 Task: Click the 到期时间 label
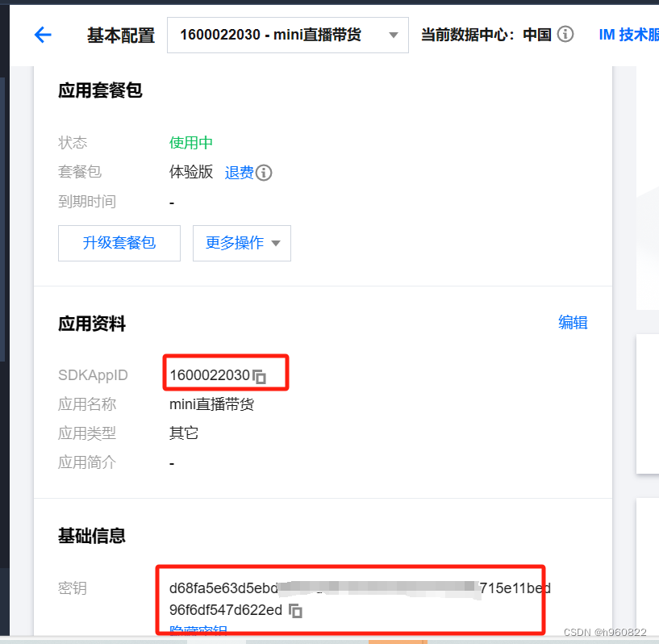87,202
